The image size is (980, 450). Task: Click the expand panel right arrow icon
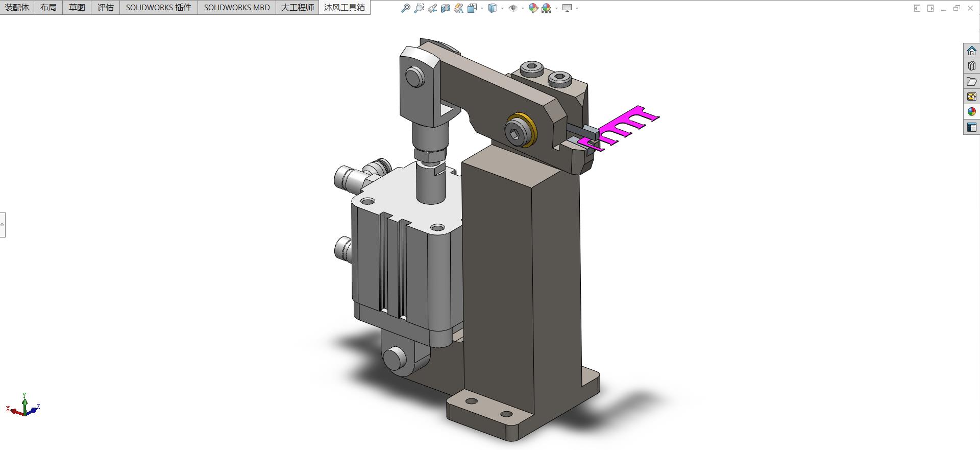pos(930,8)
